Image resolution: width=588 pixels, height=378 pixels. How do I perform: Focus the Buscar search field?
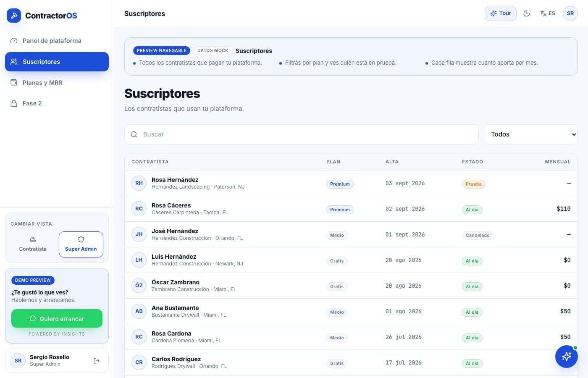pyautogui.click(x=302, y=134)
